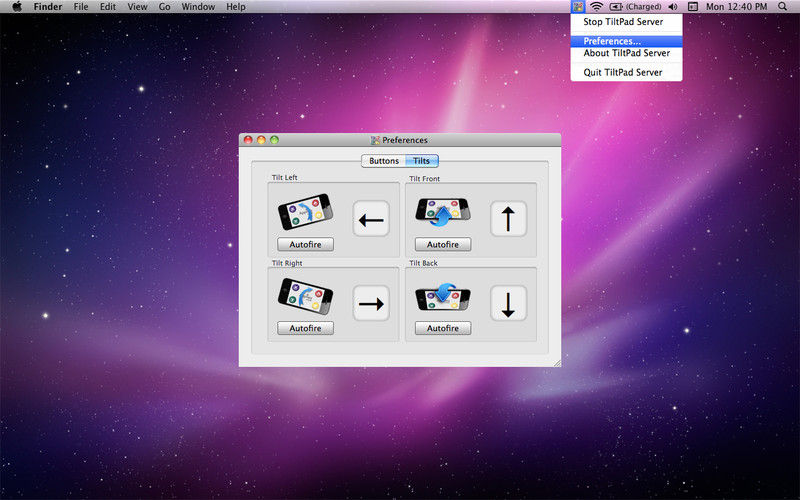
Task: Open the View menu
Action: click(x=137, y=7)
